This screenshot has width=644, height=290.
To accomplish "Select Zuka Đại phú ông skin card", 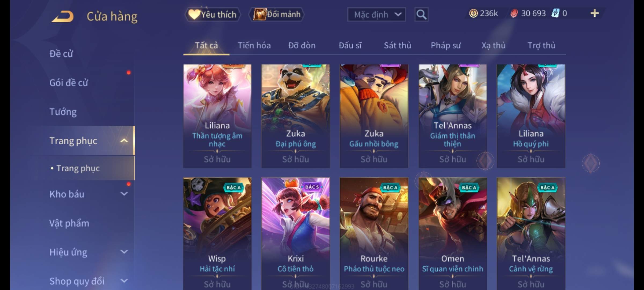I will 295,116.
